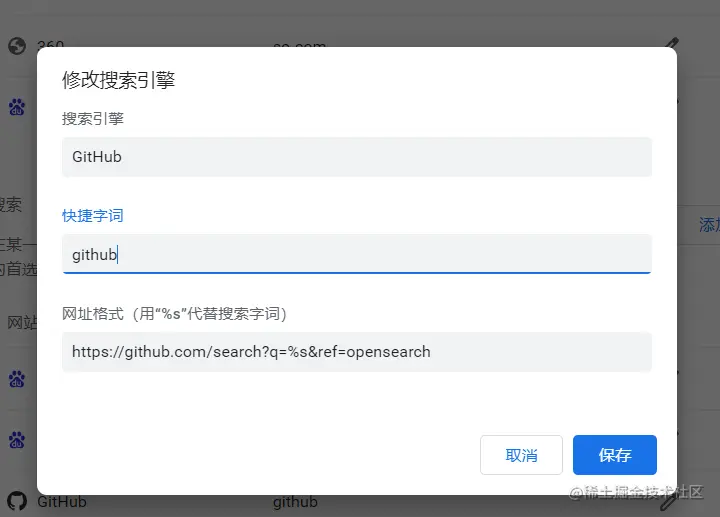Click the Baidu paw icon below 网站 header
Viewport: 720px width, 517px height.
16,379
